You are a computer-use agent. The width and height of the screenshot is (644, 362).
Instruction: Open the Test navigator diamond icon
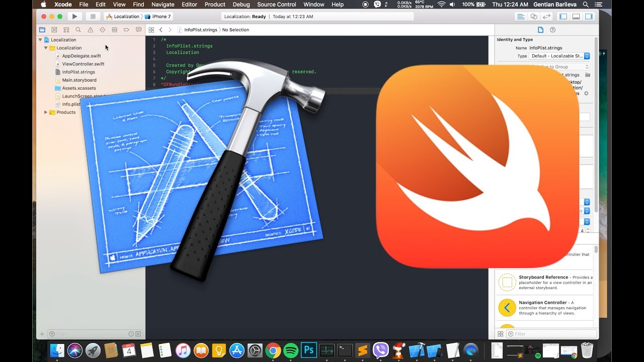[x=102, y=30]
